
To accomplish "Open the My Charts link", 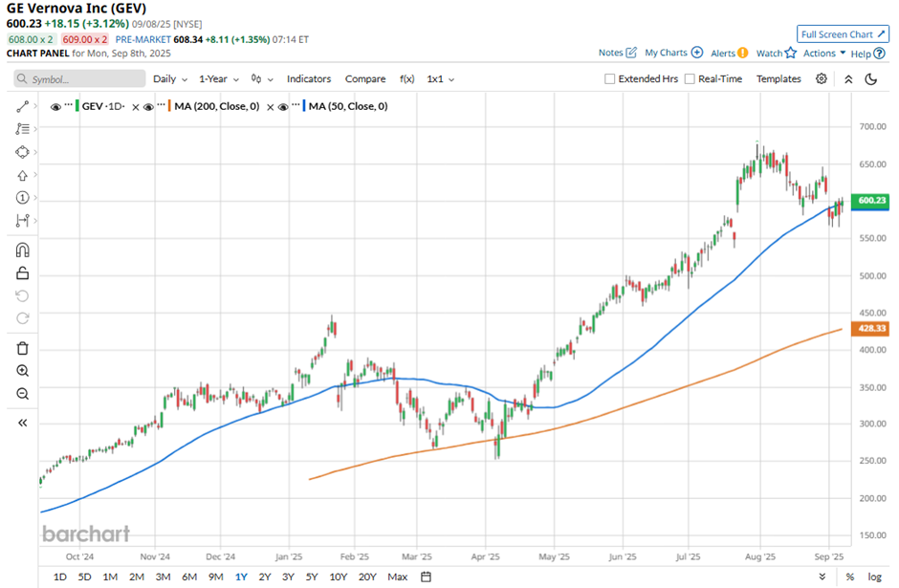I will [x=666, y=53].
